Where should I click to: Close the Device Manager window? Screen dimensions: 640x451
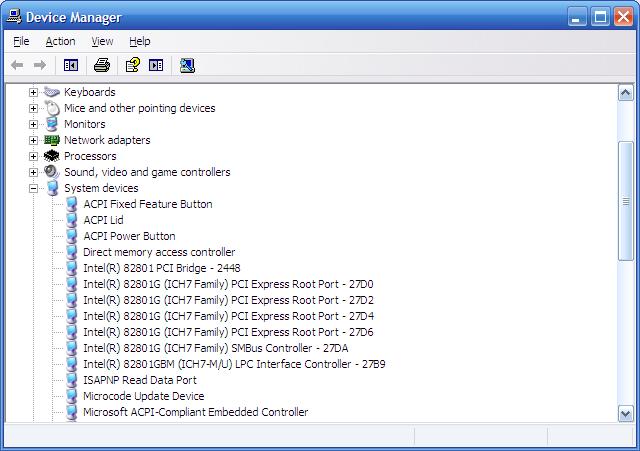tap(624, 17)
